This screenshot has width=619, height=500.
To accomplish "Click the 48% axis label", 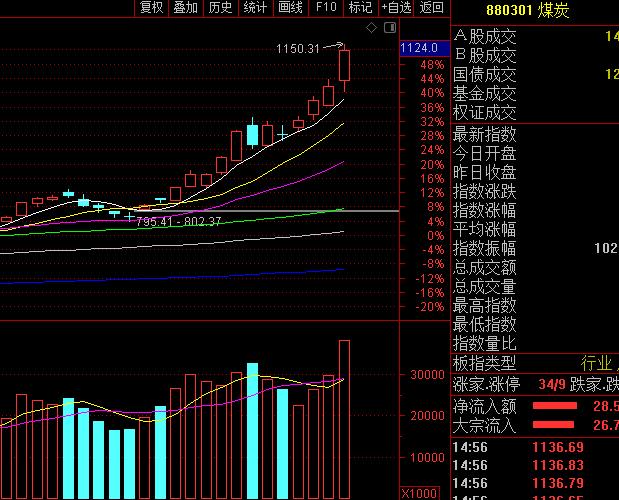I will [432, 65].
